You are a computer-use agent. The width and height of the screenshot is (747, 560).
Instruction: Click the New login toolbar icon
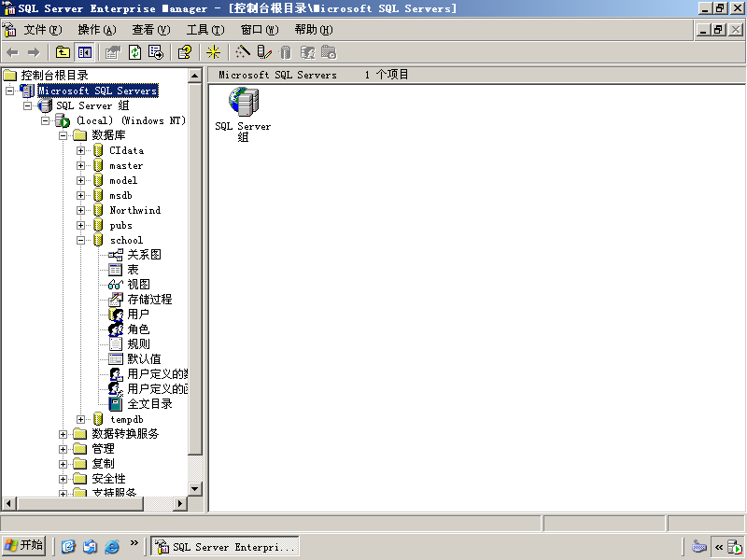307,52
